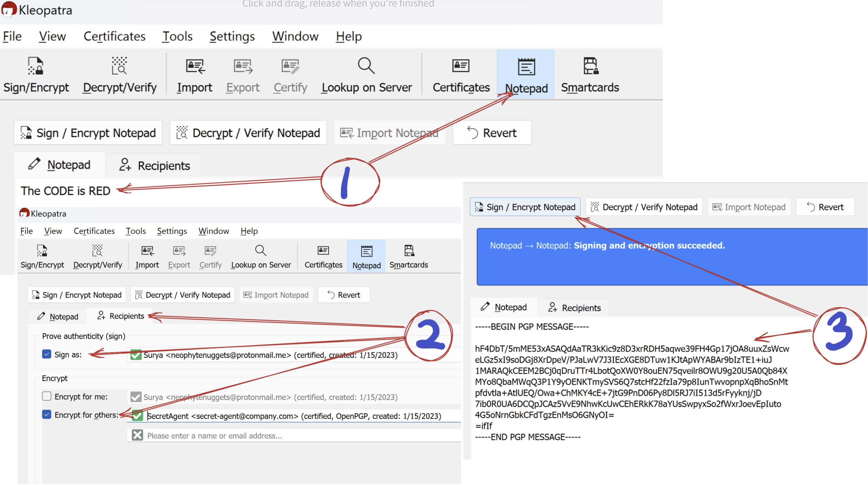Open Smartcards in lower Kleopatra toolbar

(409, 257)
